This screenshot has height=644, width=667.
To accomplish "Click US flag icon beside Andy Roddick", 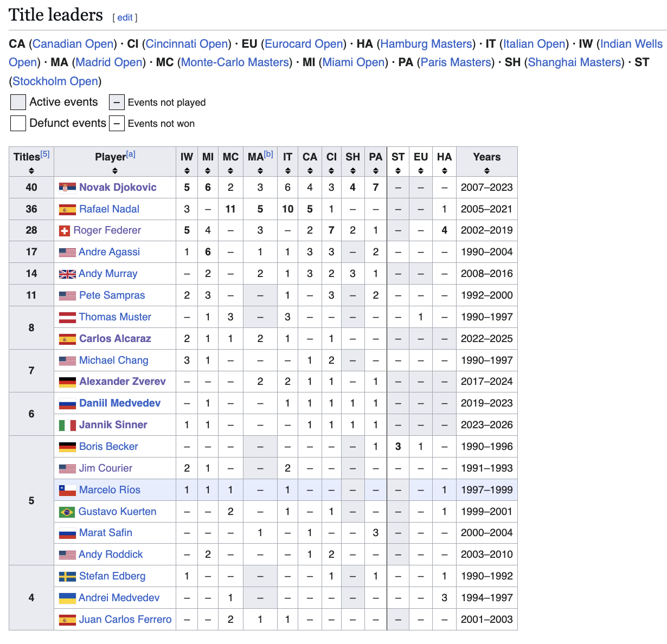I will tap(67, 555).
